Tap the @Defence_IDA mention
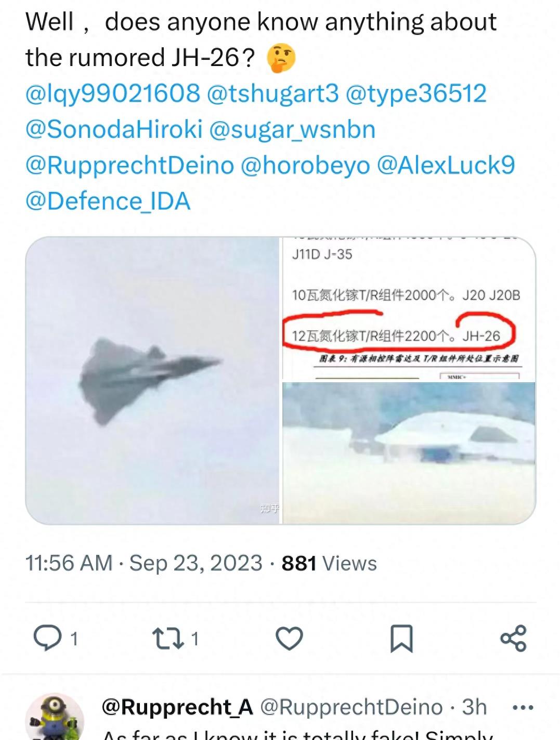 (x=108, y=202)
